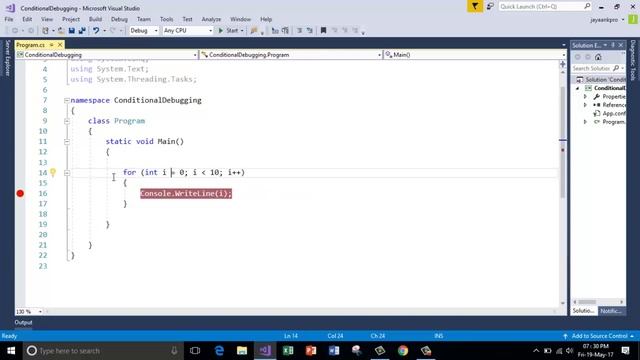Click the Windows taskbar search box
The image size is (640, 360).
103,351
